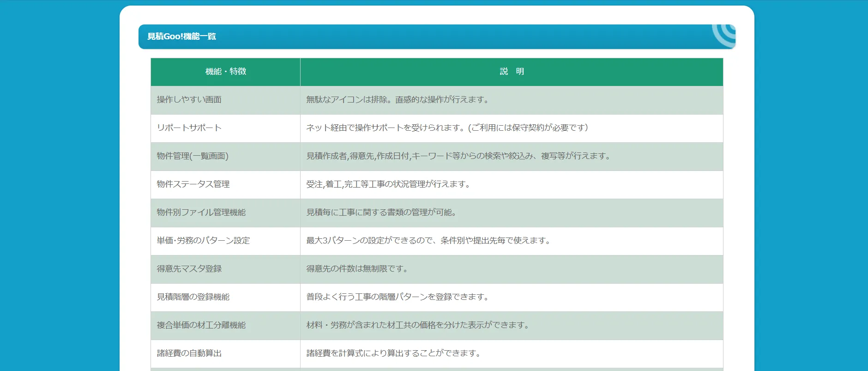Select the 物件ステータス管理 cell
868x371 pixels.
[x=226, y=184]
